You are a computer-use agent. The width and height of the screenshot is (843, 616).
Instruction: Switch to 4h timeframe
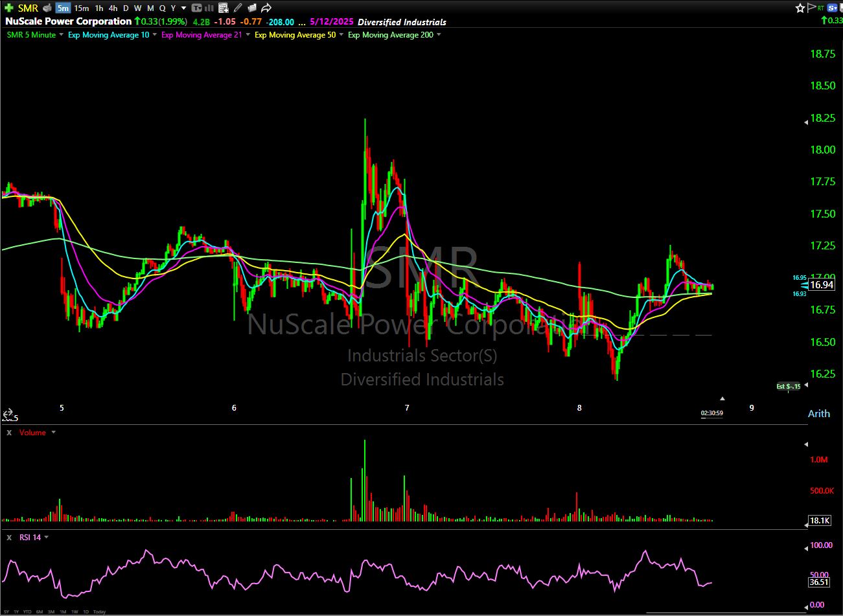coord(113,8)
